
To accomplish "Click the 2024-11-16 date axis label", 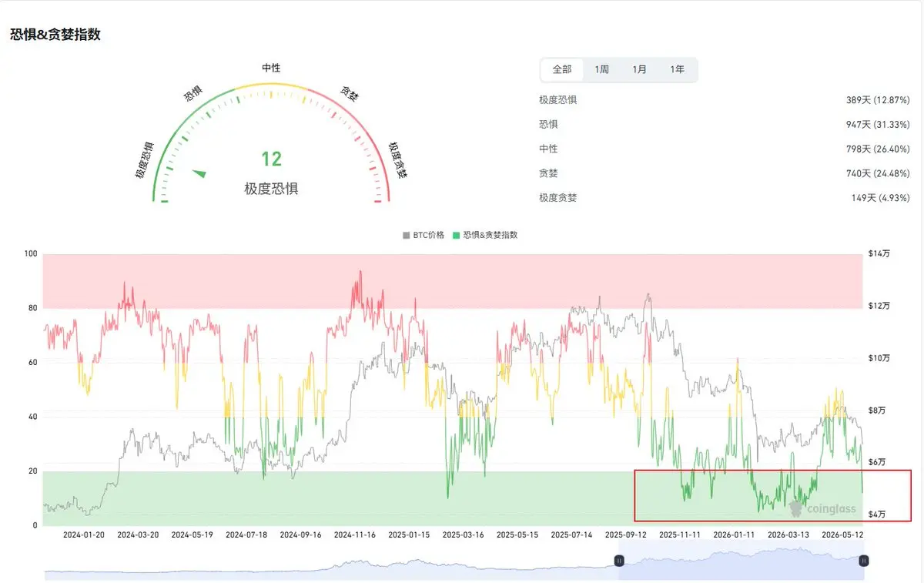I will click(353, 534).
